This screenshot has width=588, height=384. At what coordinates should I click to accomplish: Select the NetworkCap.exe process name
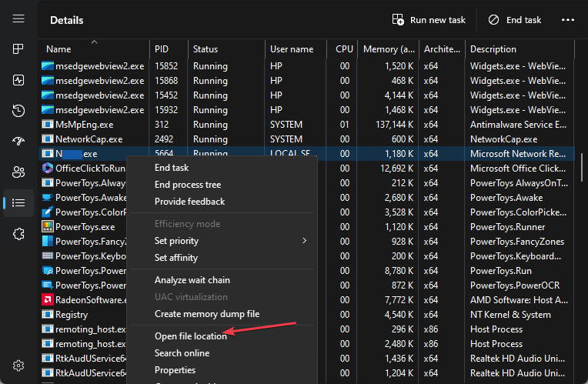pyautogui.click(x=89, y=139)
